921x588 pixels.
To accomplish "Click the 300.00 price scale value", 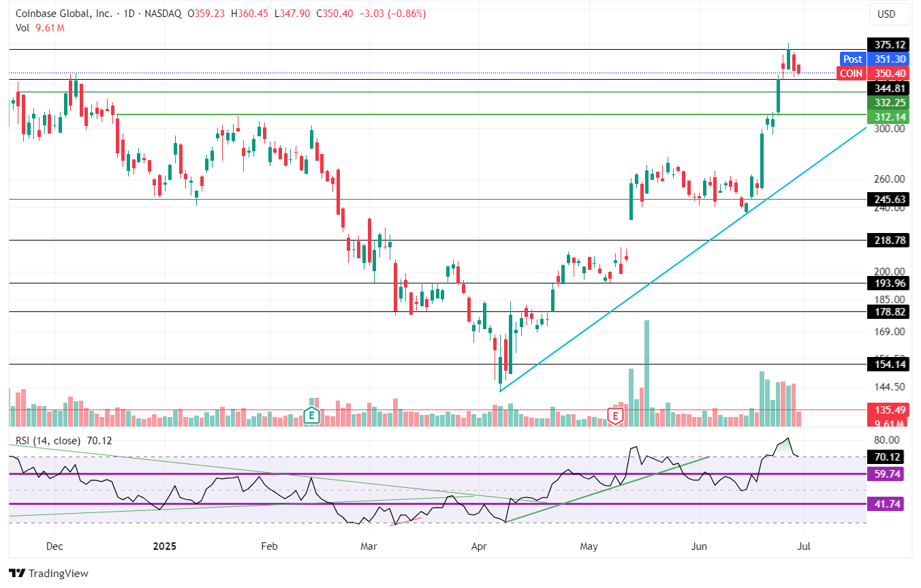I will [889, 129].
